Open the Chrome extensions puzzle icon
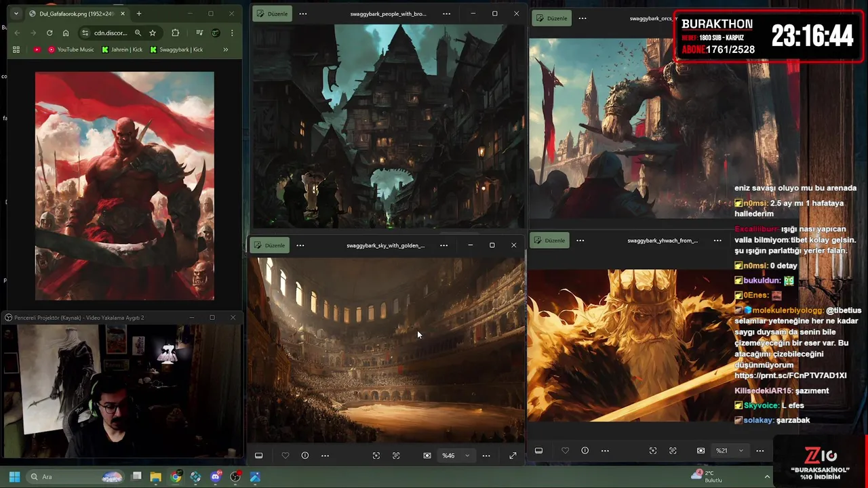This screenshot has width=868, height=488. point(176,33)
